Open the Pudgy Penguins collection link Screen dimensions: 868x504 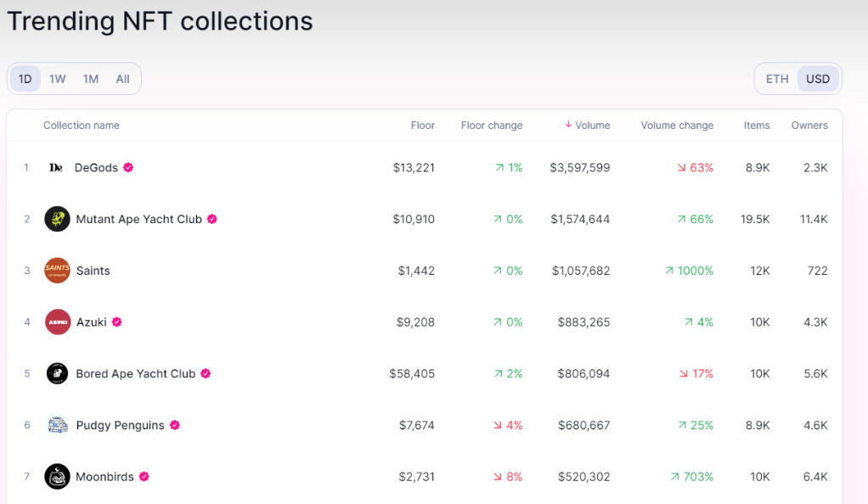click(120, 425)
